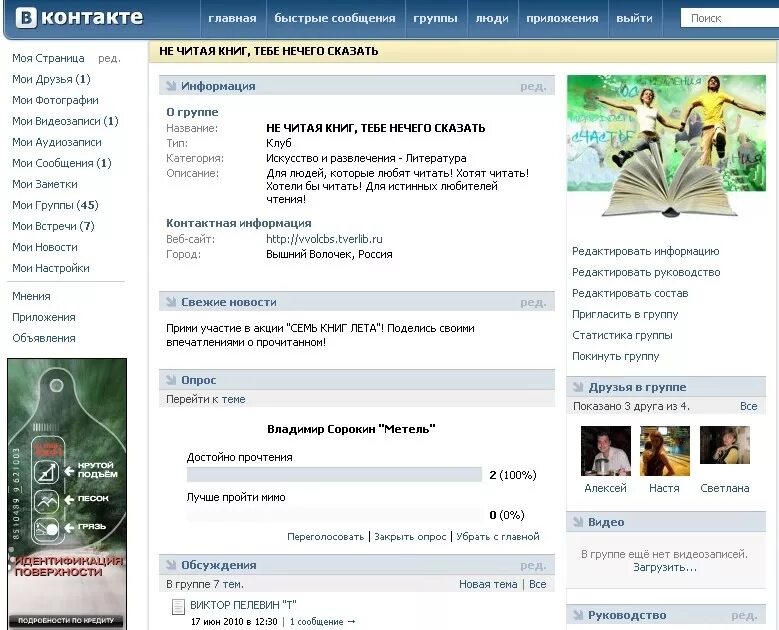Click ред. in Обсуждения header
Screen dimensions: 779x630
tap(533, 565)
